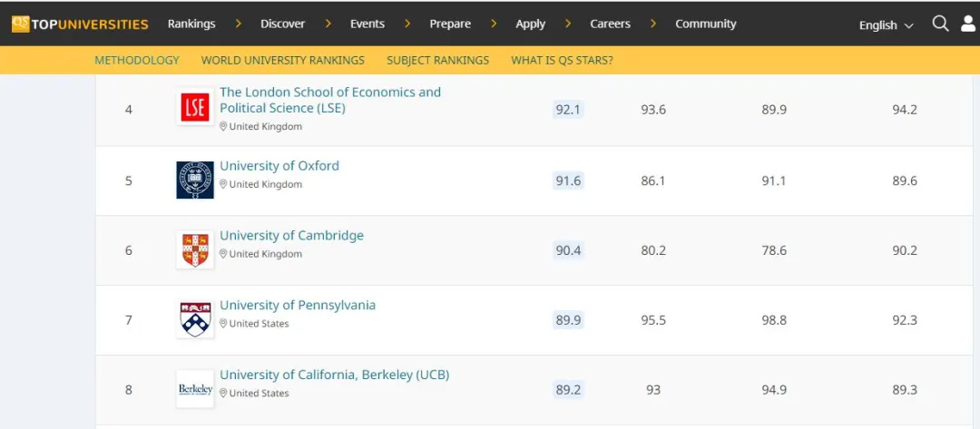980x429 pixels.
Task: Click rank number 8
Action: coord(129,390)
